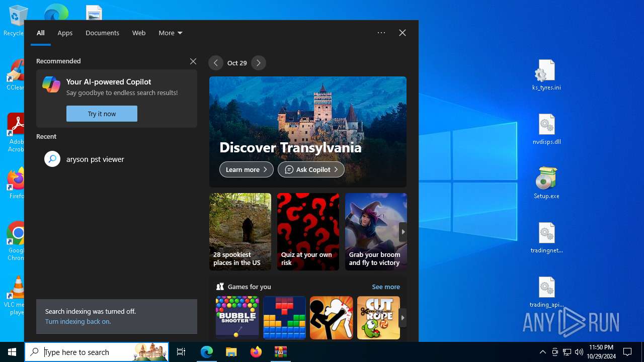Click the Type here to search box

click(x=97, y=352)
